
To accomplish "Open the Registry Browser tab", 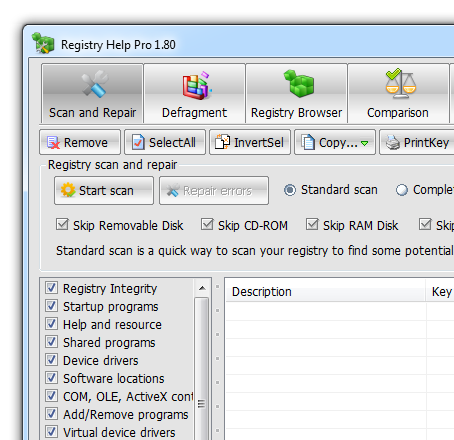I will [x=297, y=94].
